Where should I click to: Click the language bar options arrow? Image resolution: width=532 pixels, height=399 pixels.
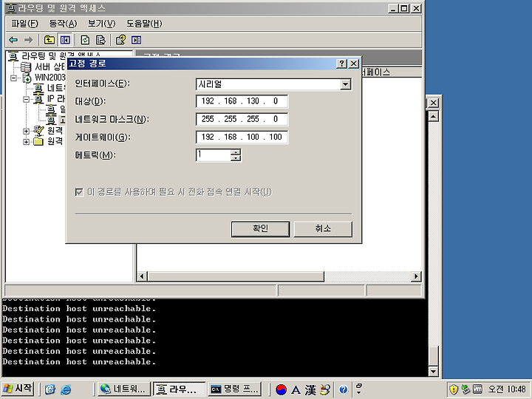(359, 393)
